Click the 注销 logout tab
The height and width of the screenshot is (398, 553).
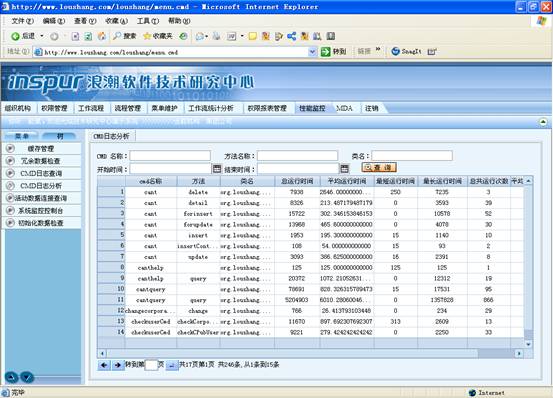pos(372,109)
